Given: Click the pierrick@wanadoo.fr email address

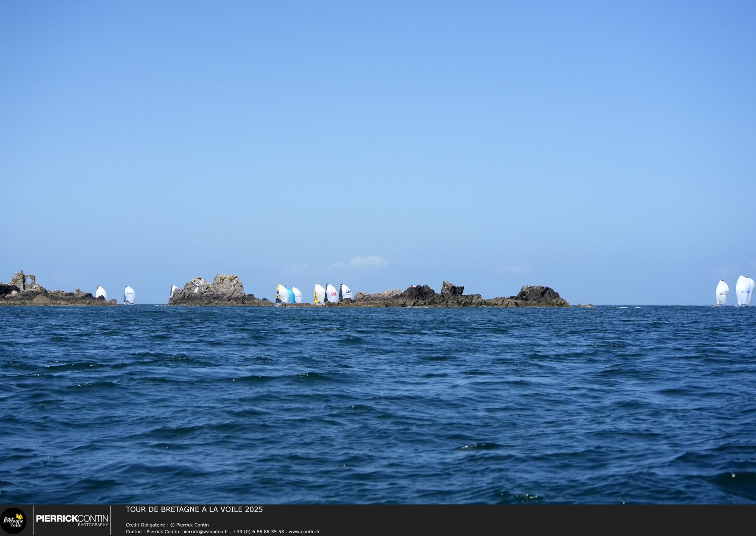Looking at the screenshot, I should 205,532.
